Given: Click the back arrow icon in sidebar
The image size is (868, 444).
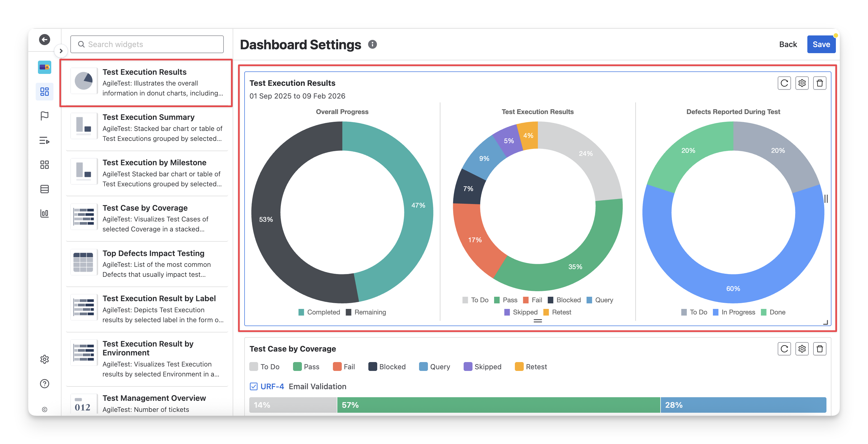Looking at the screenshot, I should (x=45, y=39).
